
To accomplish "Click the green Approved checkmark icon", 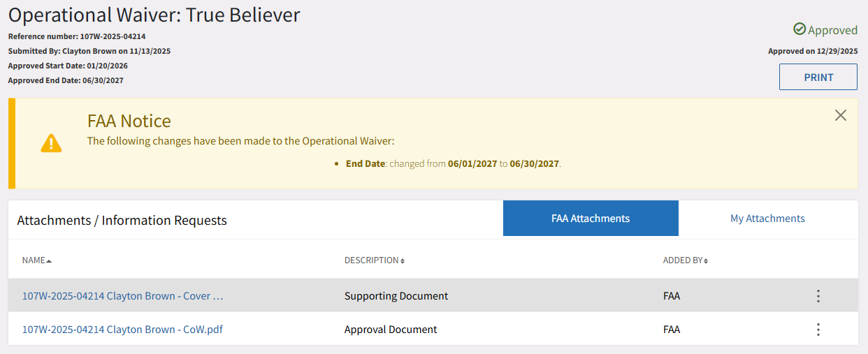I will 800,29.
